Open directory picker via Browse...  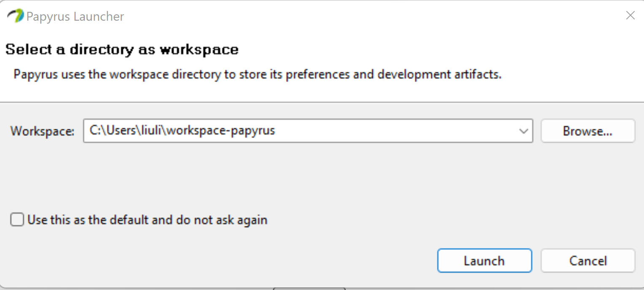click(587, 131)
